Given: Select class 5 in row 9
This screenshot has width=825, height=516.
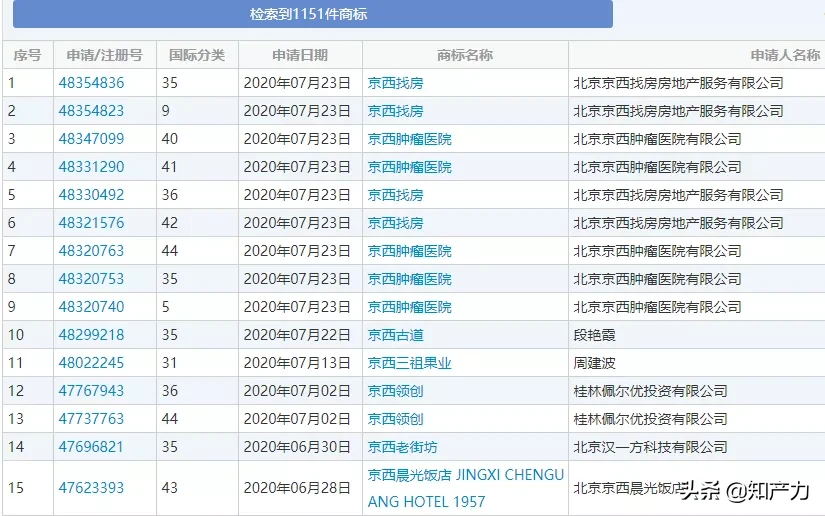Looking at the screenshot, I should [x=165, y=307].
